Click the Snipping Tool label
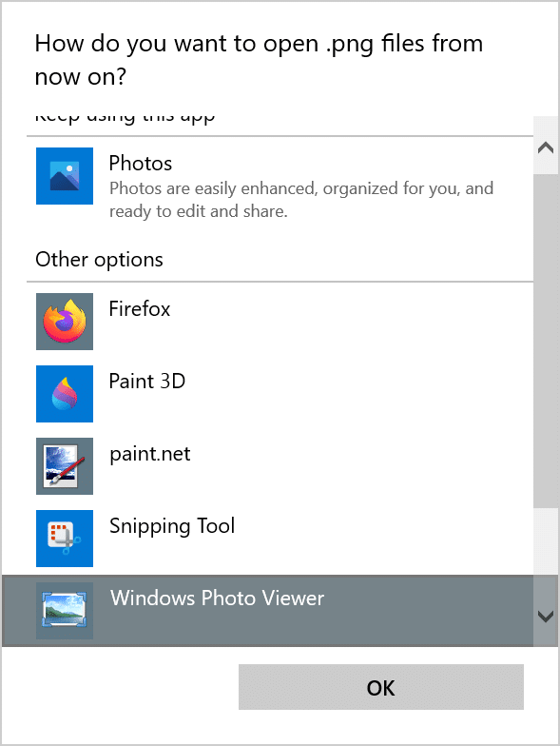 [172, 526]
